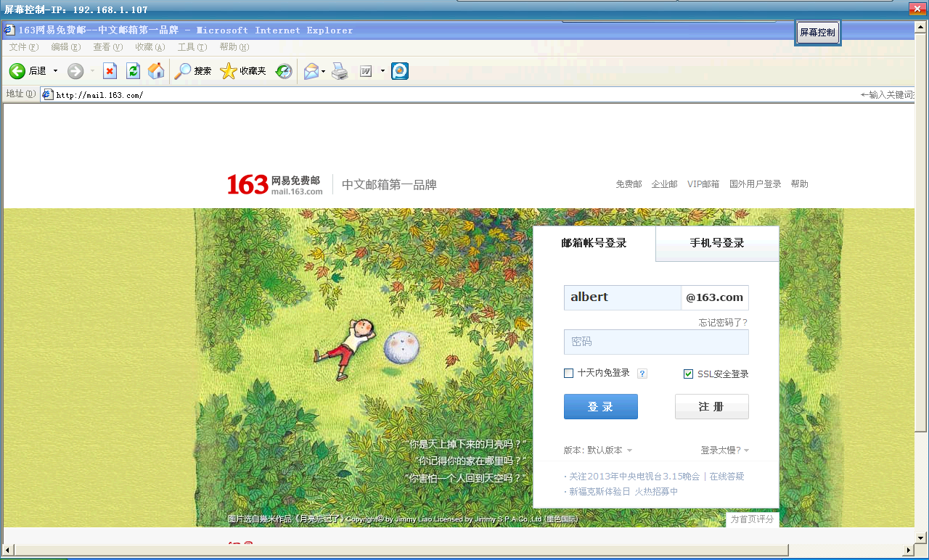929x560 pixels.
Task: Expand the Word edit icon dropdown arrow
Action: click(x=382, y=71)
